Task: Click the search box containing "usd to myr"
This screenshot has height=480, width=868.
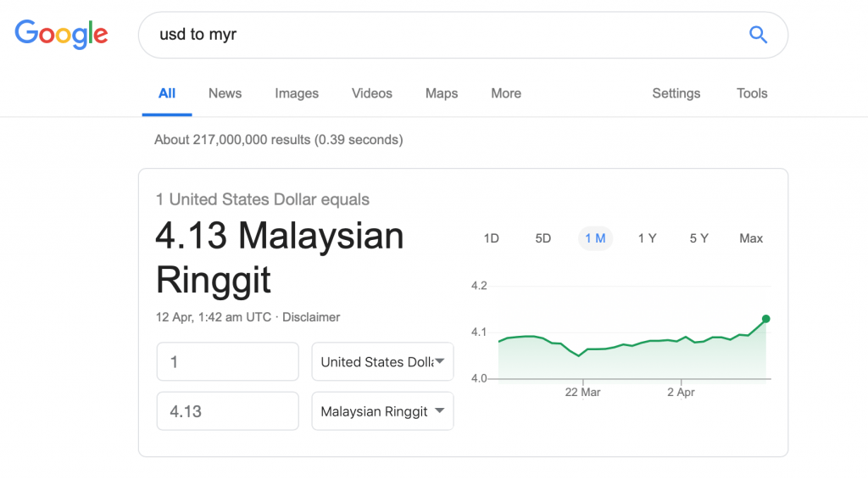Action: pos(463,35)
